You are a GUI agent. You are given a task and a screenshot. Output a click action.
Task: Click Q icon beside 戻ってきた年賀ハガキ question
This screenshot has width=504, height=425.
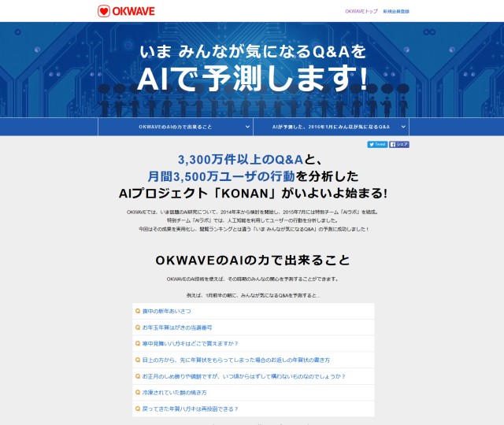(138, 409)
